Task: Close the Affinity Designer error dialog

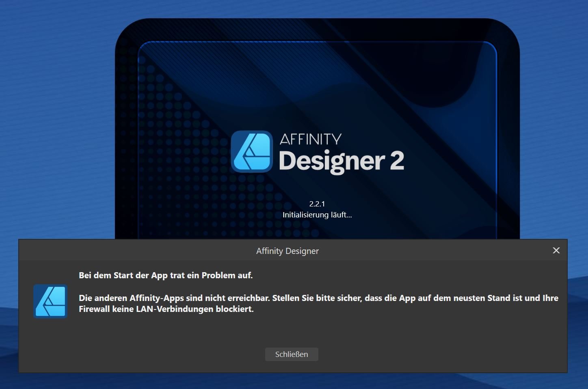Action: pos(556,251)
